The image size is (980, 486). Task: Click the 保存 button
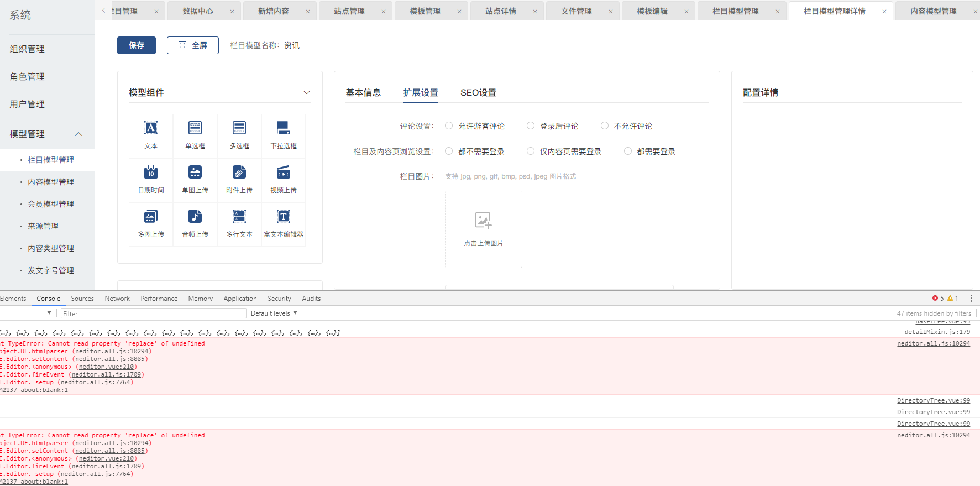(137, 45)
